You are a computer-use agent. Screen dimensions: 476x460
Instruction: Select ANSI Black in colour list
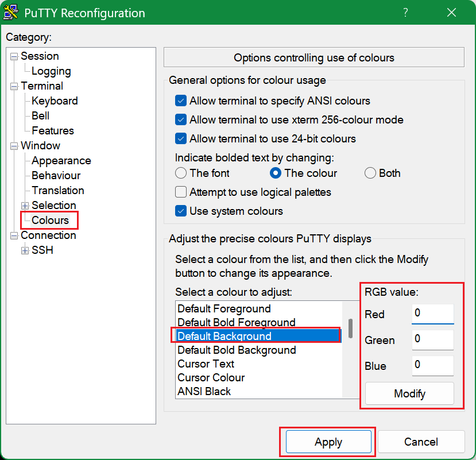(259, 392)
